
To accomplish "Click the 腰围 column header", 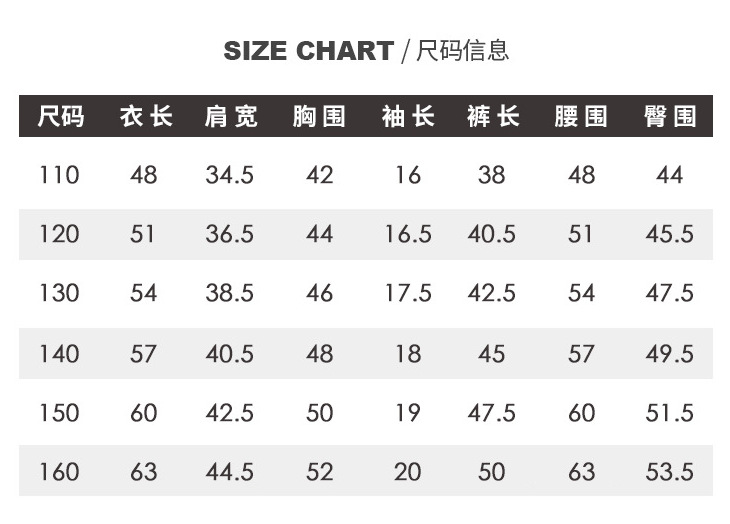I will coord(581,116).
